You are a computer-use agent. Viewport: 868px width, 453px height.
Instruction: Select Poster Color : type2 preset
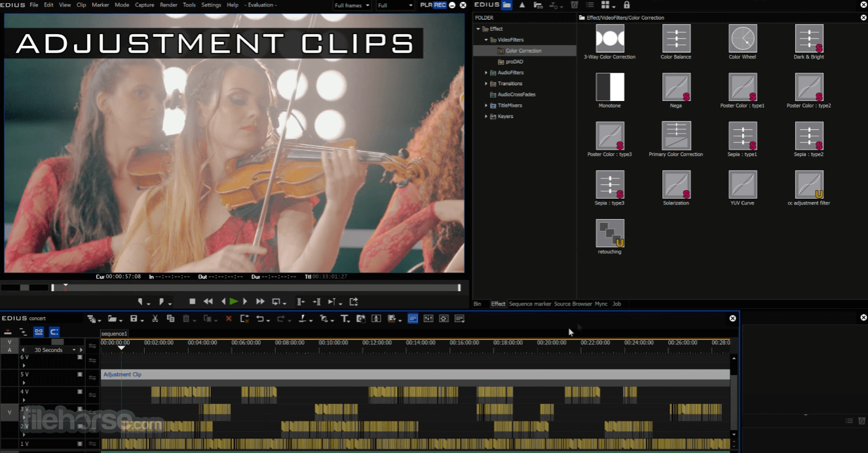pos(809,87)
